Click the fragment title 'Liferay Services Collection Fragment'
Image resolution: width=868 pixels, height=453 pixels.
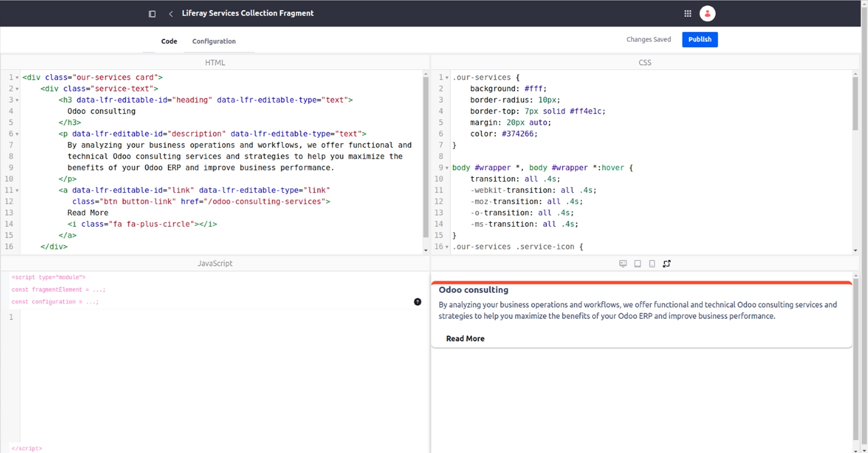tap(248, 14)
